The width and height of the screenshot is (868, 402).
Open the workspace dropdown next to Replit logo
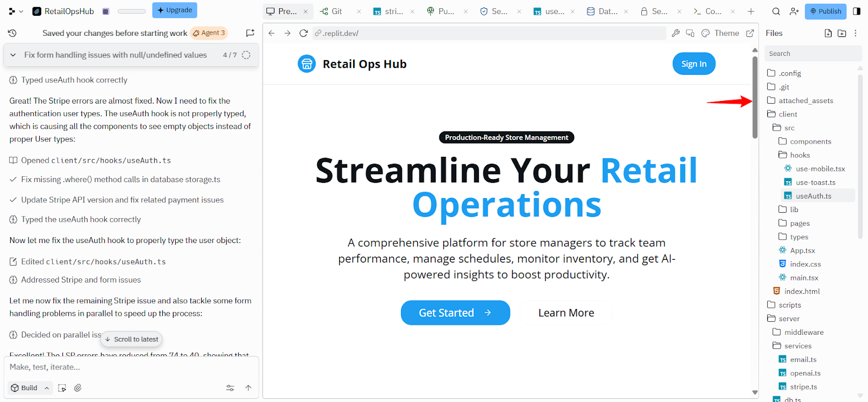(x=21, y=11)
